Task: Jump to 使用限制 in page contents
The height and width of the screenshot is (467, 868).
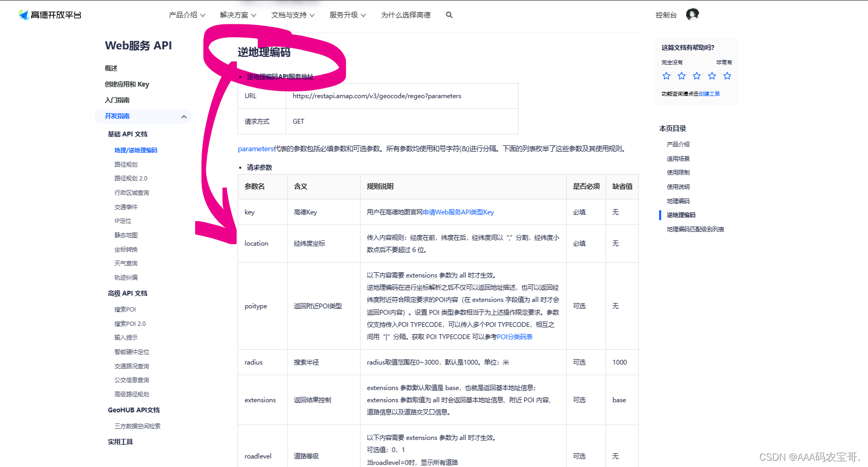Action: (678, 172)
